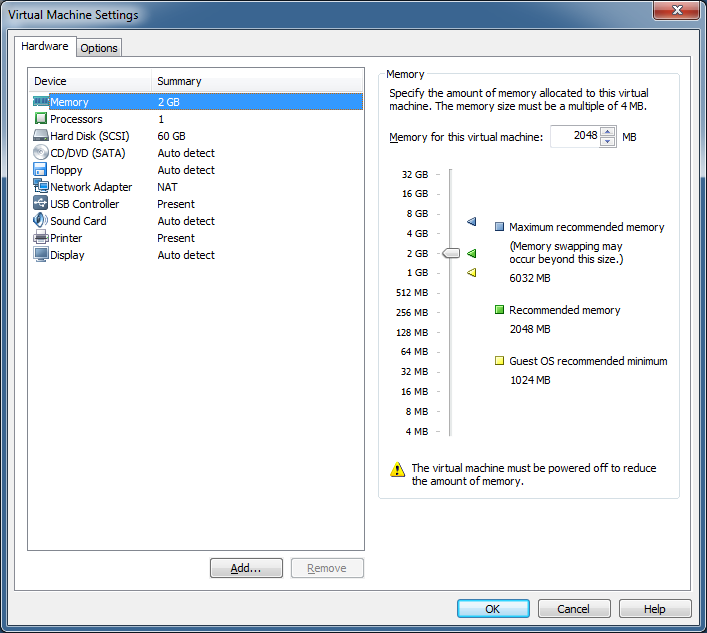The width and height of the screenshot is (707, 633).
Task: Click the Display monitor icon
Action: (41, 255)
